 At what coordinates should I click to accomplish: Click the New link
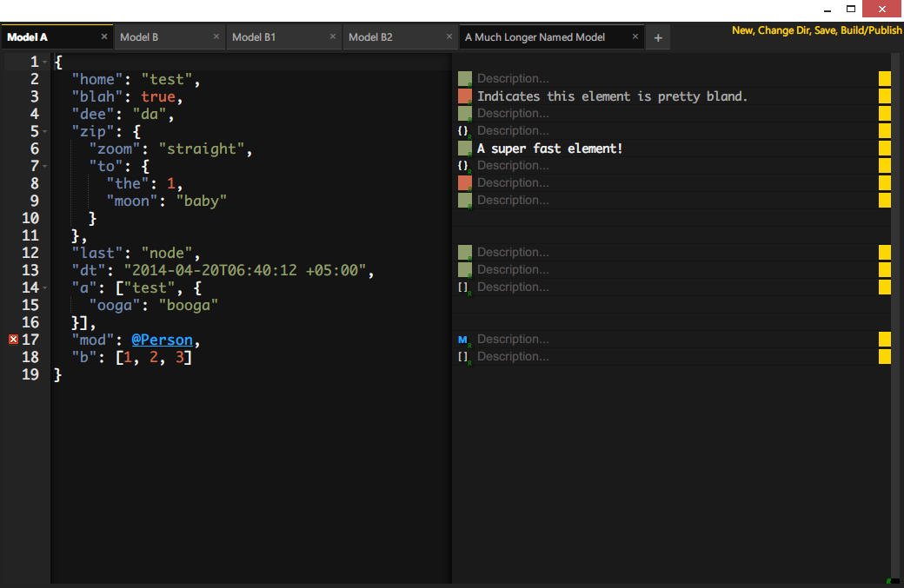(x=742, y=30)
